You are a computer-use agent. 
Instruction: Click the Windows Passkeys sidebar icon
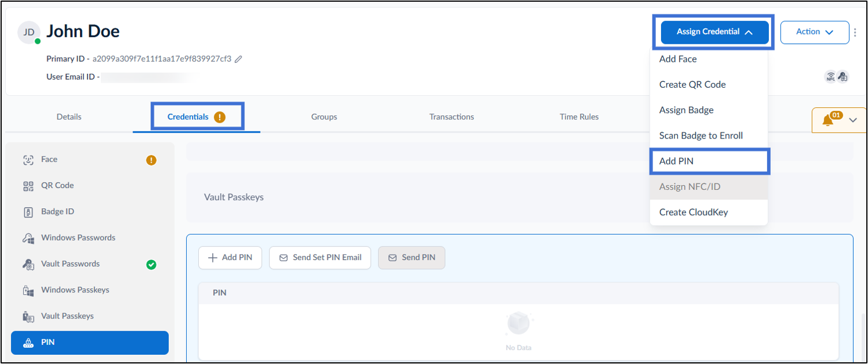[28, 290]
